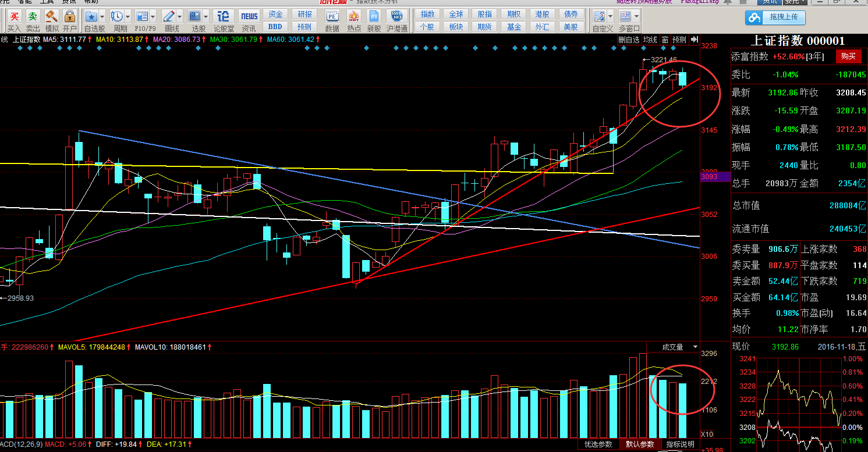Image resolution: width=868 pixels, height=452 pixels.
Task: Click the 美股 US stocks button
Action: (571, 27)
